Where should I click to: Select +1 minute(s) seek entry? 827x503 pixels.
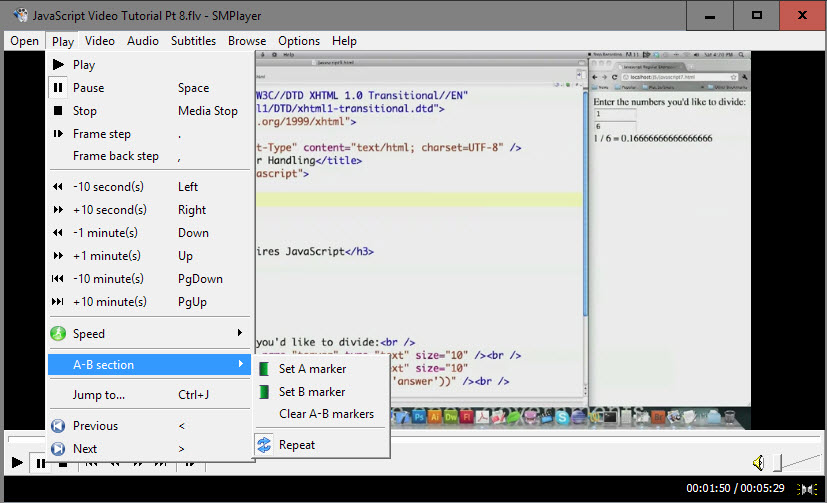point(149,256)
